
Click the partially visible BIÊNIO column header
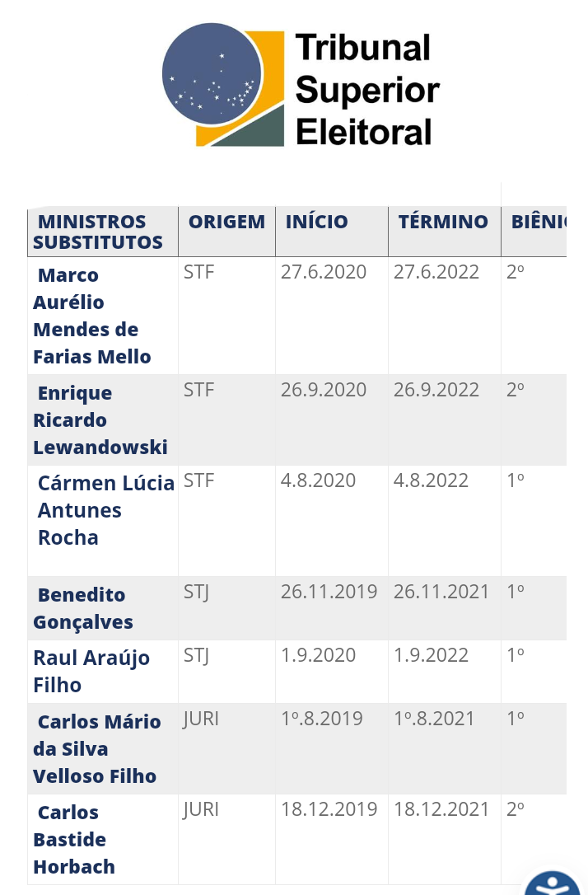click(x=539, y=222)
